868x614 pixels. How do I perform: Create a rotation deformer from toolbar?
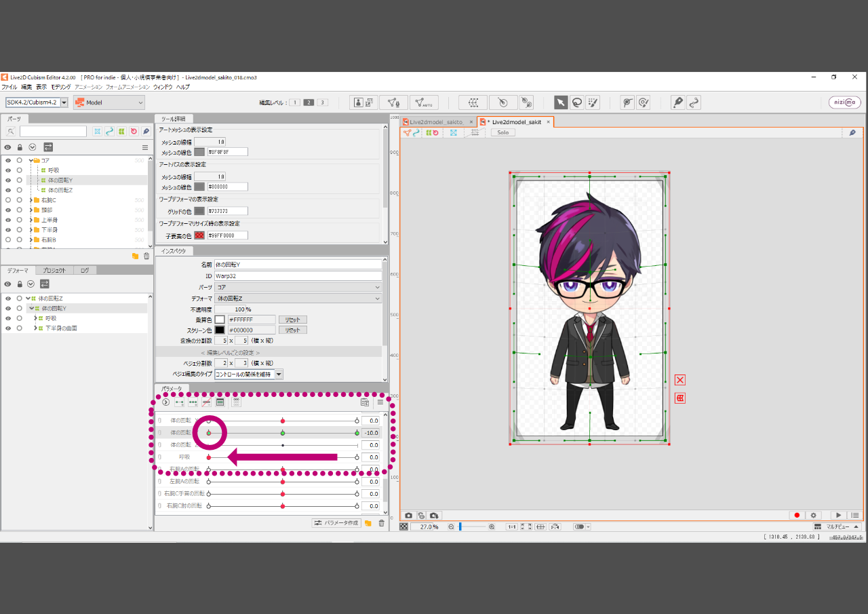(502, 102)
